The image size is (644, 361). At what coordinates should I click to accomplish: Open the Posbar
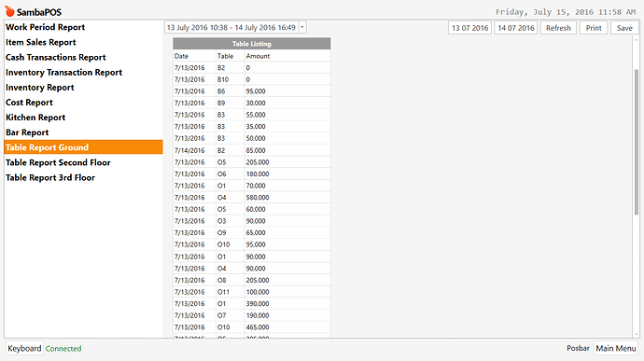click(578, 348)
